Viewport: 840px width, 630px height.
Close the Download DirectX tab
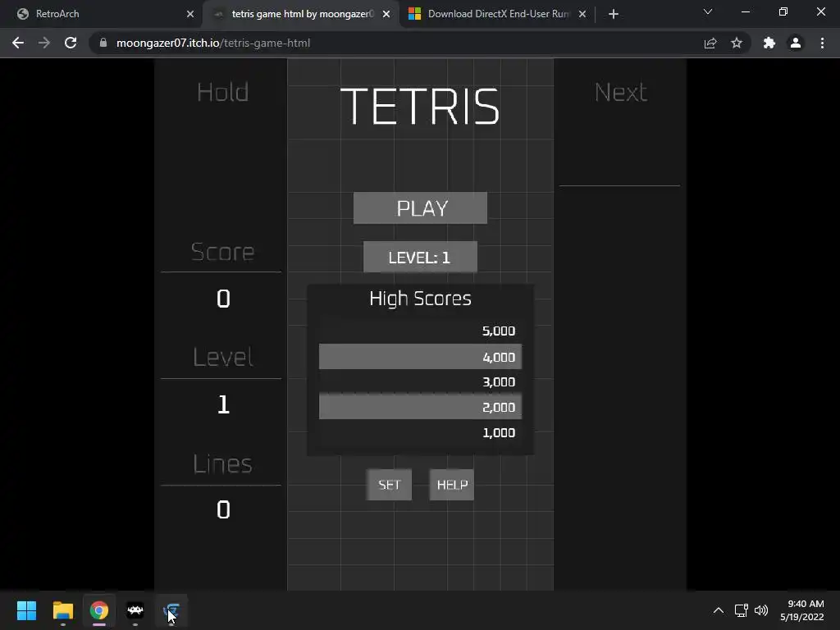pos(582,14)
